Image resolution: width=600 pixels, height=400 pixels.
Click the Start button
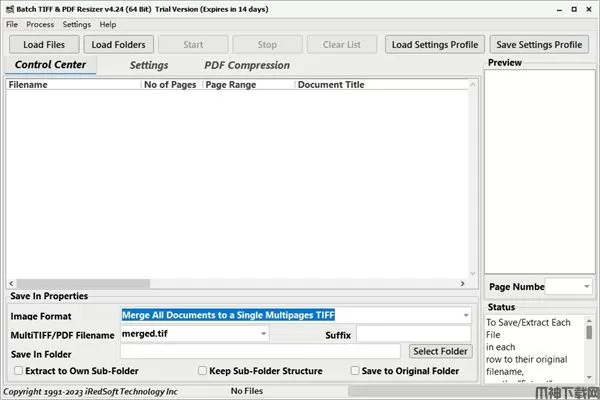(193, 44)
